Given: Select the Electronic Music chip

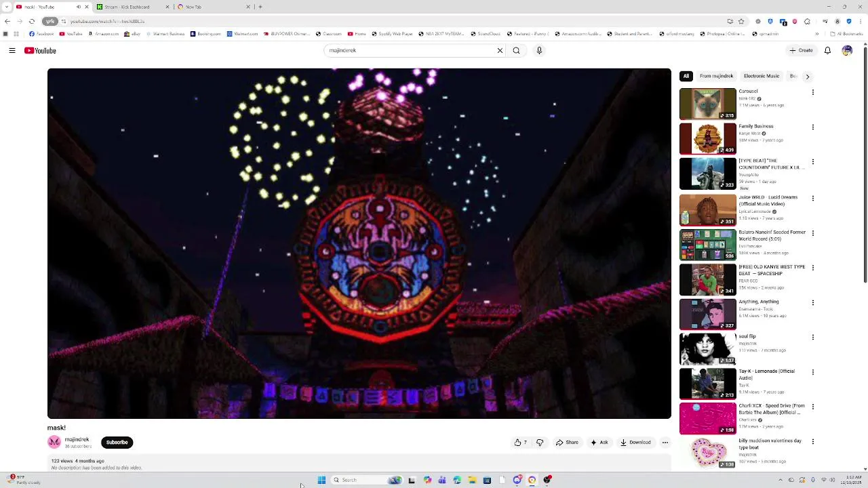Looking at the screenshot, I should [x=762, y=76].
